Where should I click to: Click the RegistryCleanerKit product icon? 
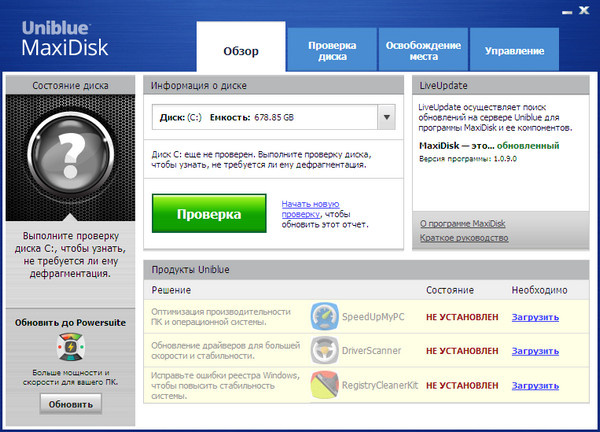[325, 385]
